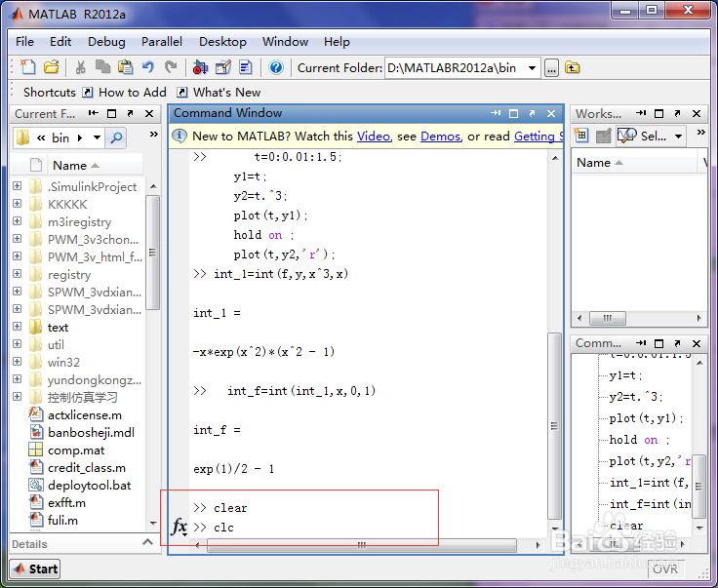This screenshot has width=718, height=588.
Task: Click the search magnifier in Current Folder panel
Action: 116,137
